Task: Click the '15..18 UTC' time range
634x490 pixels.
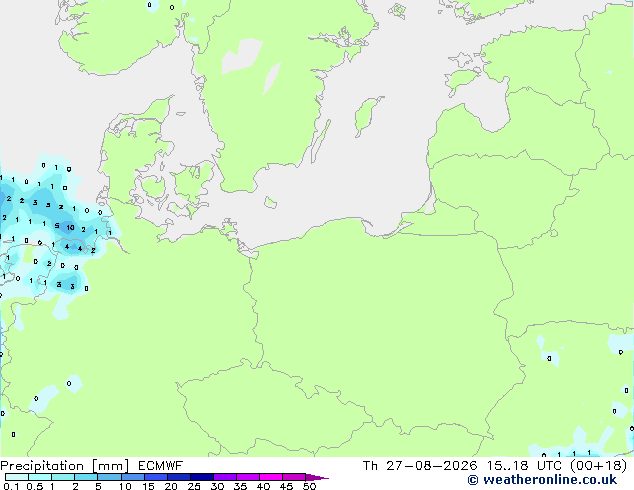Action: coord(524,466)
